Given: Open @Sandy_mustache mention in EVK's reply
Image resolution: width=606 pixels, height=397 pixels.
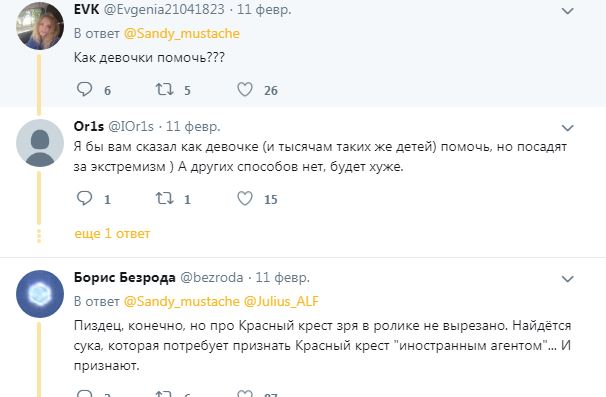Looking at the screenshot, I should coord(182,34).
